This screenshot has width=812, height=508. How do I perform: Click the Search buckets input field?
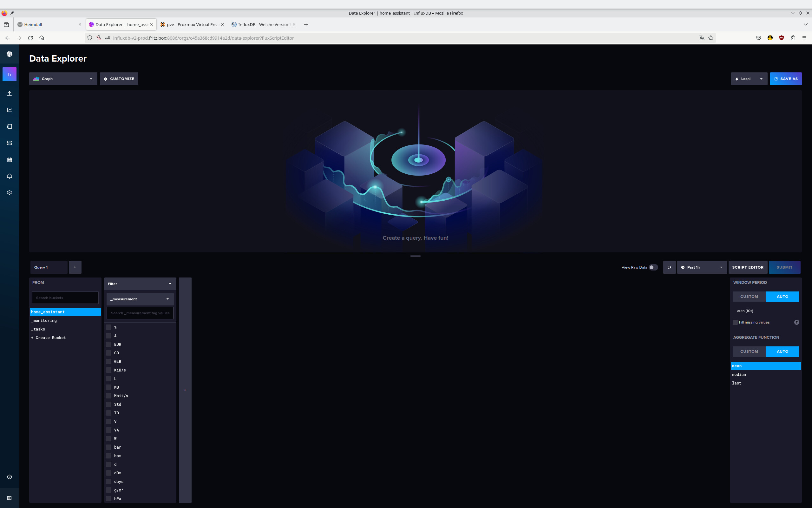65,298
